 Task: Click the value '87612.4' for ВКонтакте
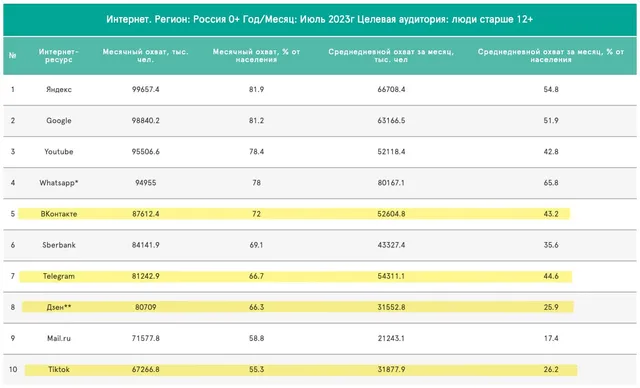pyautogui.click(x=146, y=214)
